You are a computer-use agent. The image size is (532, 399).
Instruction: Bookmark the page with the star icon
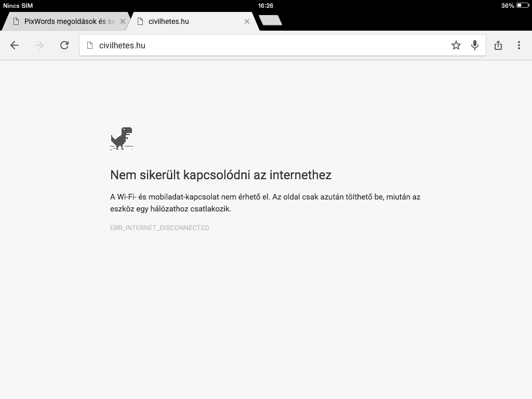click(x=456, y=45)
